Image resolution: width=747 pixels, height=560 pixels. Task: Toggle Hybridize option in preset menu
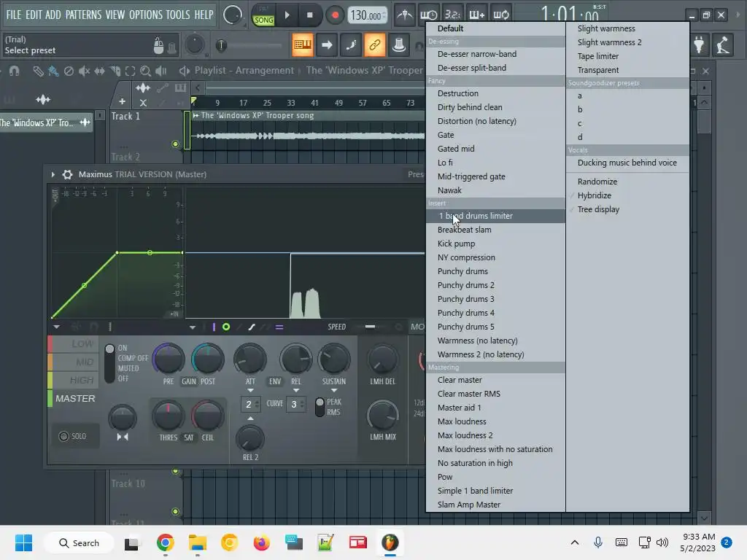click(594, 195)
